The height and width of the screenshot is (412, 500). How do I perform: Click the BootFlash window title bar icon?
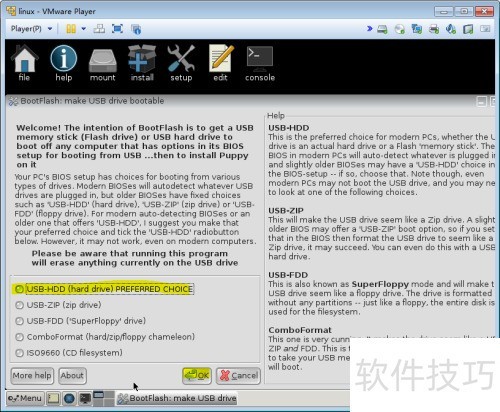pos(13,101)
